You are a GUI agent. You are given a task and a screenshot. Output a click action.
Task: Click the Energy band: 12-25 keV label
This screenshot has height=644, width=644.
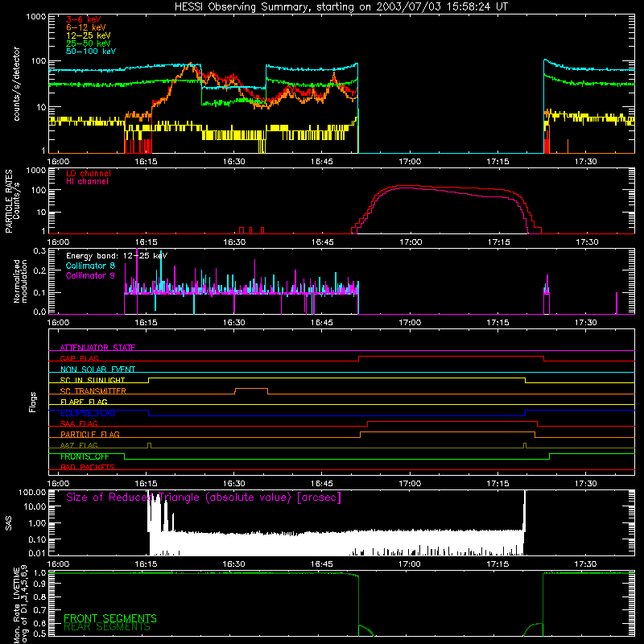[117, 256]
